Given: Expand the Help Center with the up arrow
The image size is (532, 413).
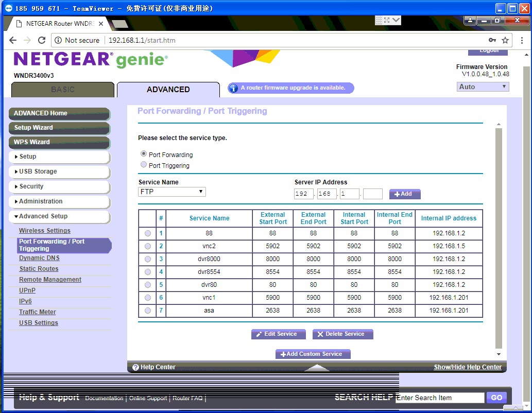Looking at the screenshot, I should click(x=317, y=368).
